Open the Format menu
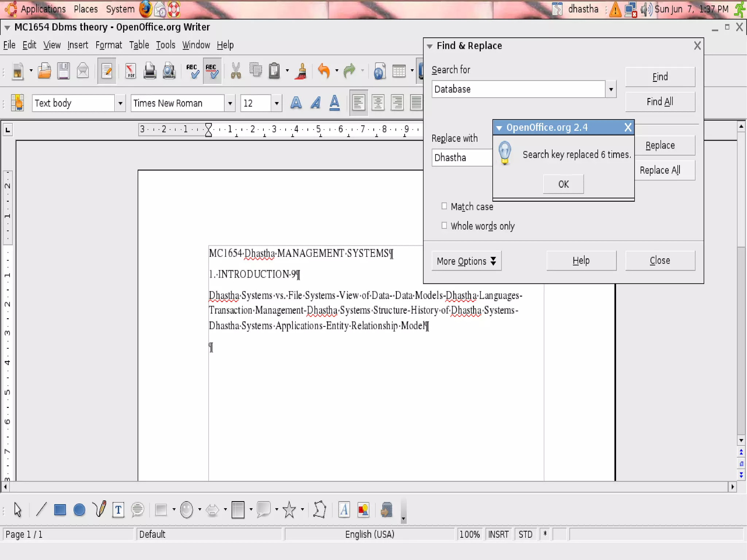Viewport: 747px width, 560px height. click(109, 45)
